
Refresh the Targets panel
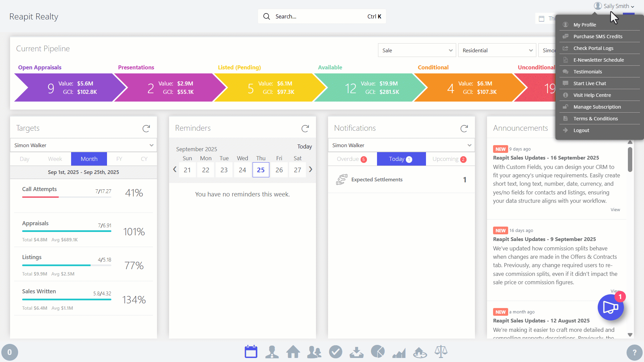point(146,128)
